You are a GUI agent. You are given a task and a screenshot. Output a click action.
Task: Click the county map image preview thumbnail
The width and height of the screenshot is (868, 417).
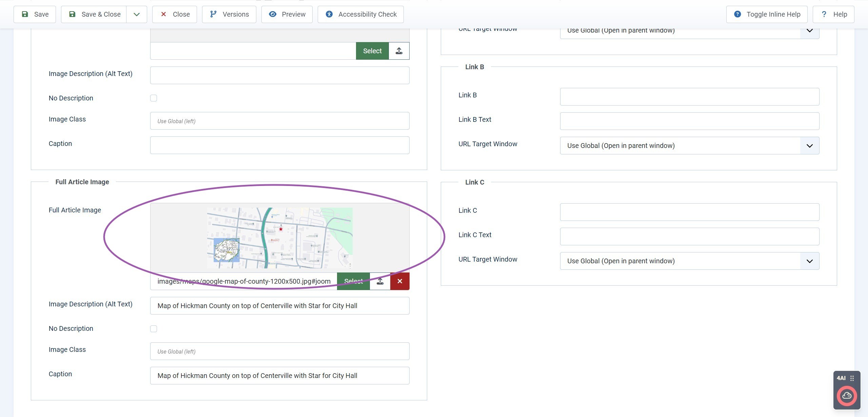click(279, 238)
